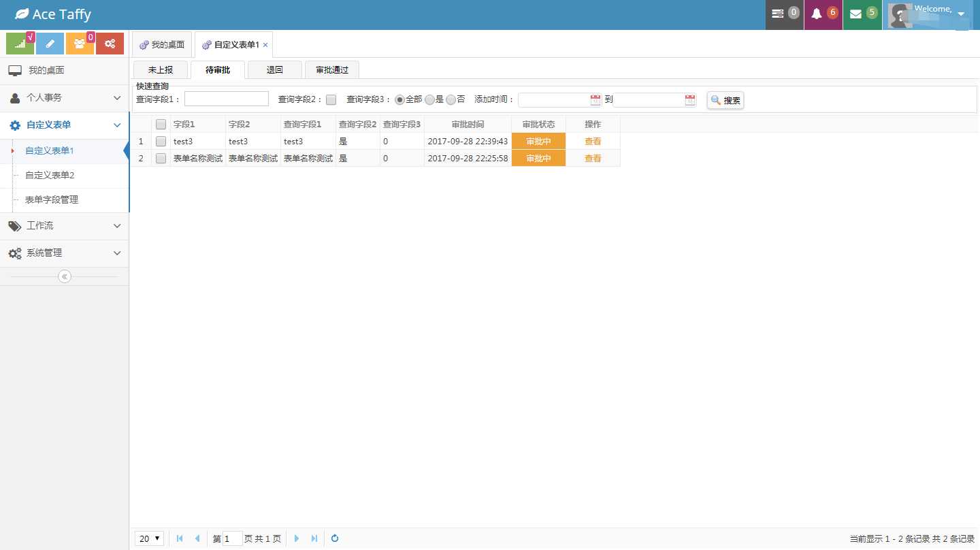Switch to the 审批通过 tab
The width and height of the screenshot is (980, 550).
pyautogui.click(x=332, y=69)
